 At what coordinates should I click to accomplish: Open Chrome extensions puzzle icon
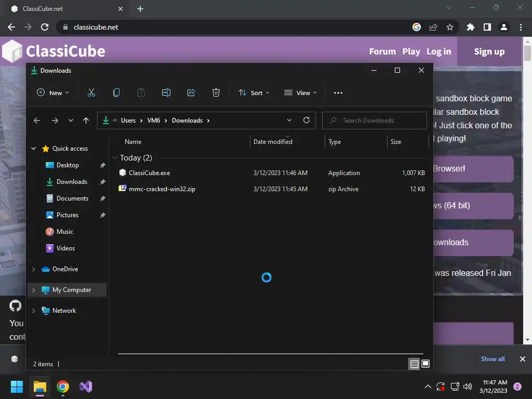pos(471,27)
